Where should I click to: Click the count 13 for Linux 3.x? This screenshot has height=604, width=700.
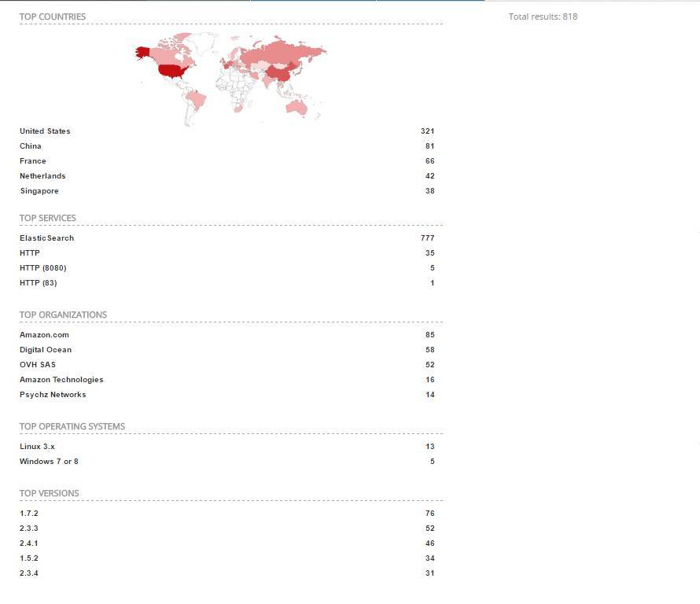[430, 447]
